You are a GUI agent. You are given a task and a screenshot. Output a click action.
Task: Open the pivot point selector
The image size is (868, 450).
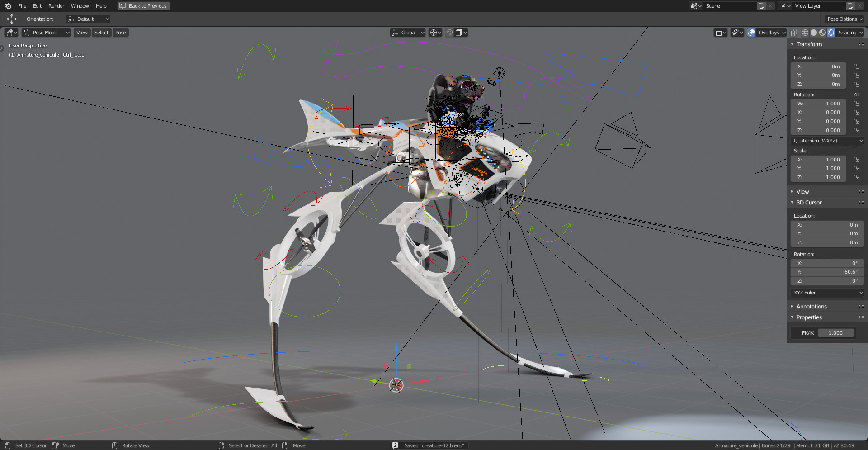coord(435,33)
